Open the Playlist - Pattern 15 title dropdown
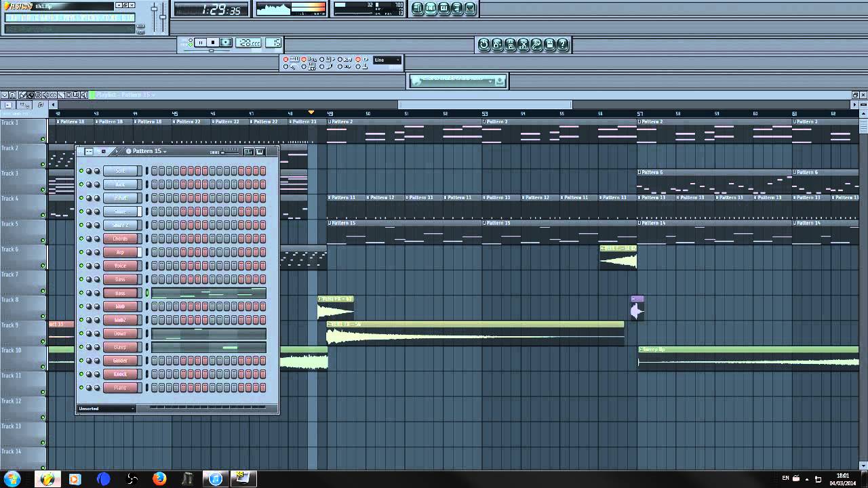Viewport: 868px width, 488px height. [x=126, y=95]
